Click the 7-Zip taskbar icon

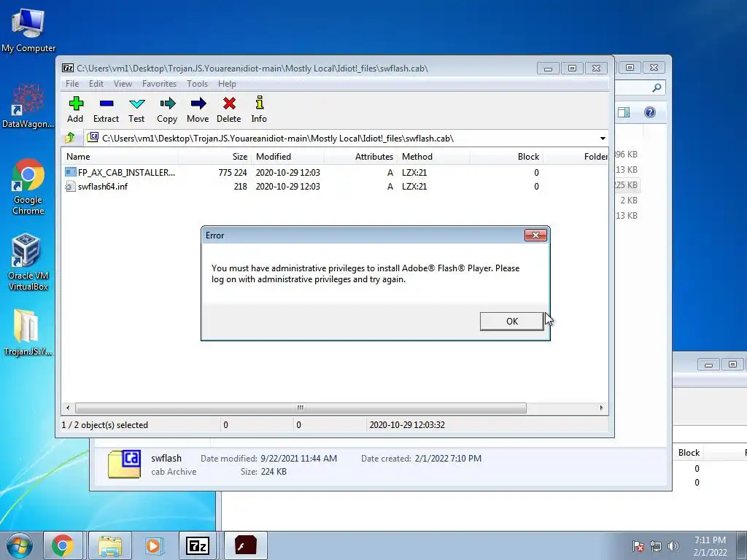pos(198,545)
